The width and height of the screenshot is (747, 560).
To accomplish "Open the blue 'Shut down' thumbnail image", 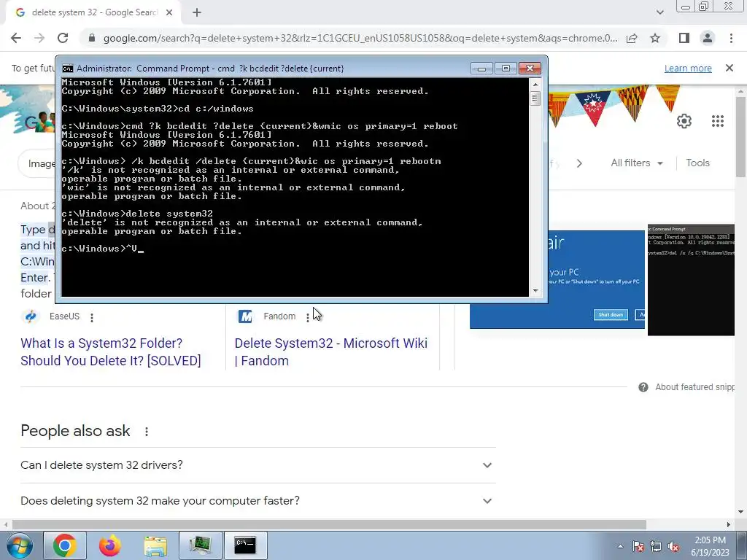I will pyautogui.click(x=597, y=279).
